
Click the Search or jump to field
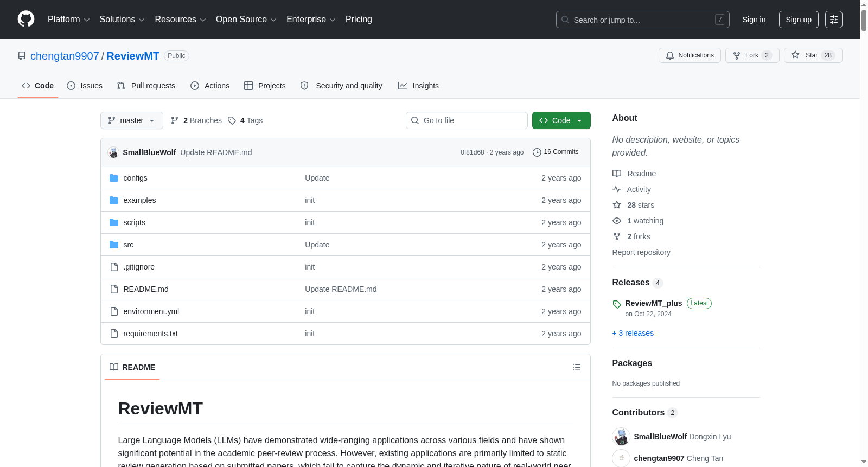(643, 20)
